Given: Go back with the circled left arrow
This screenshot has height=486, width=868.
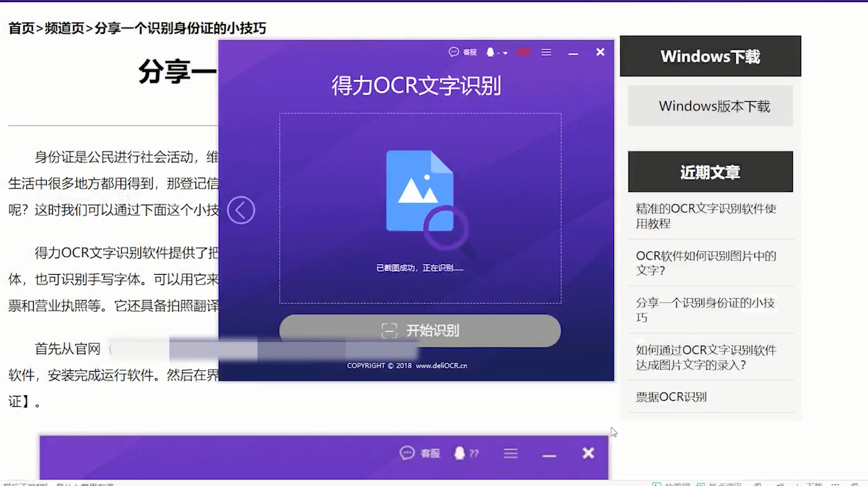Looking at the screenshot, I should (x=241, y=210).
